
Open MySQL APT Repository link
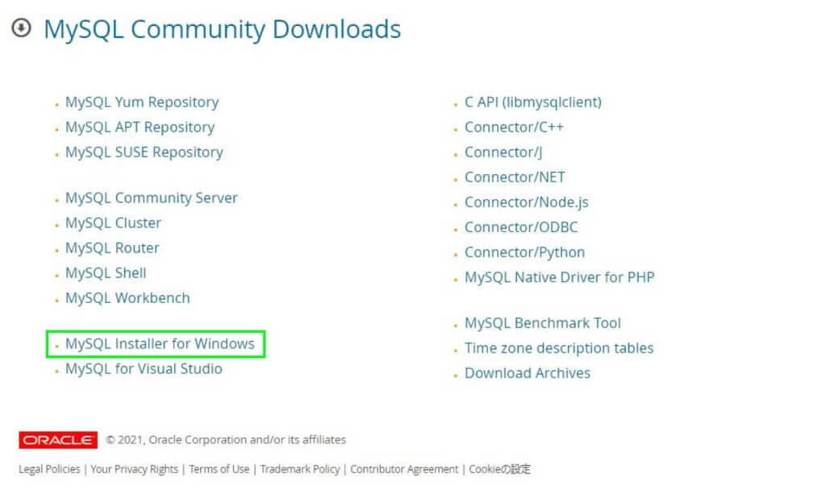pyautogui.click(x=140, y=127)
